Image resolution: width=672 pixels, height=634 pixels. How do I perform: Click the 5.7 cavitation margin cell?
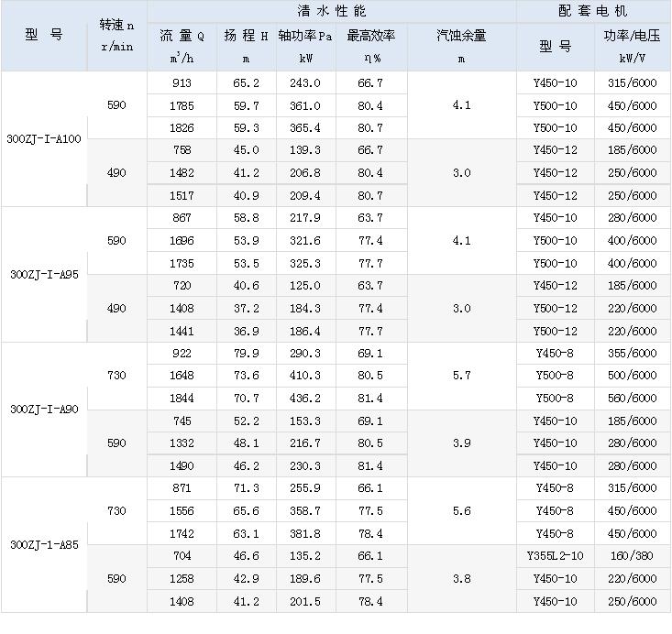tap(461, 376)
